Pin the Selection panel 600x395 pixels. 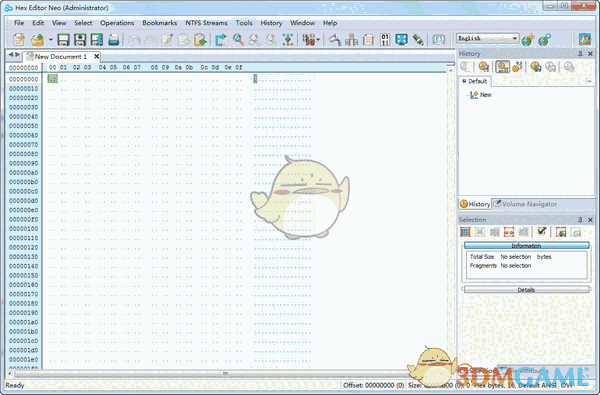(580, 220)
